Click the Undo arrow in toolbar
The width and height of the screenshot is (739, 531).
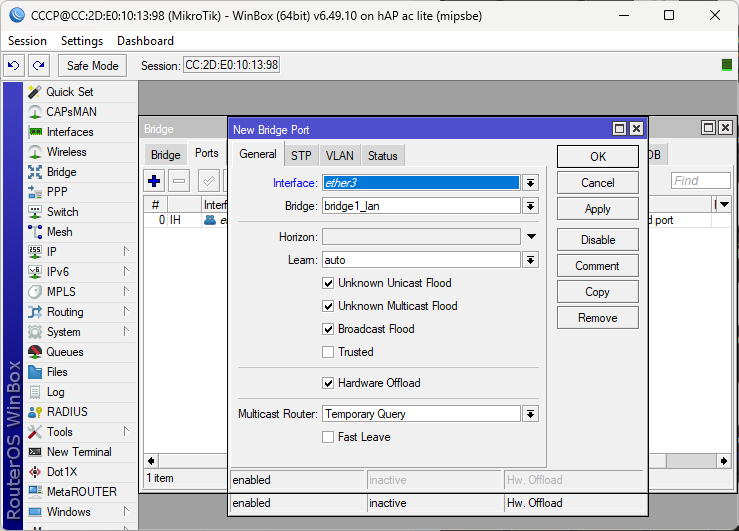tap(14, 65)
